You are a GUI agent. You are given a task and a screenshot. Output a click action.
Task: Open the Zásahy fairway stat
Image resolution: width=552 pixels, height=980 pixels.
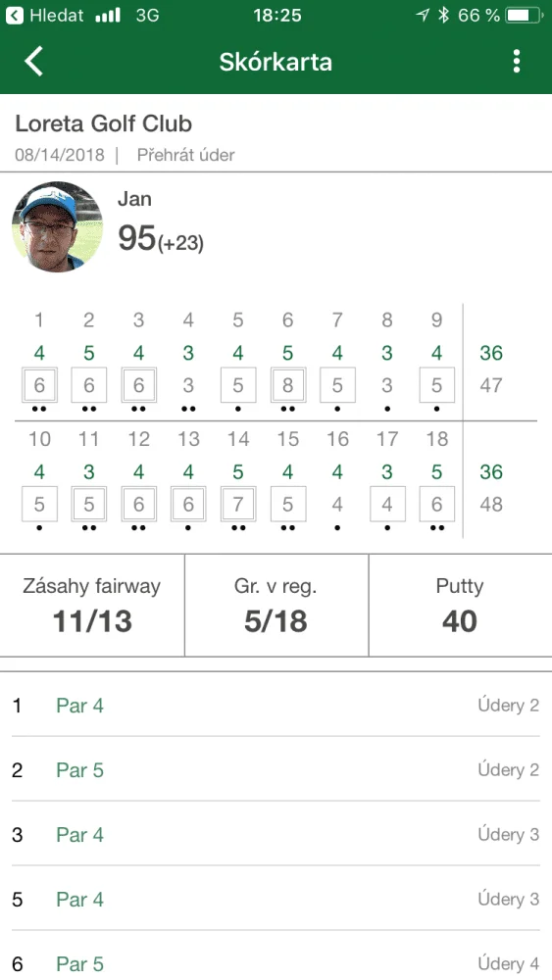92,605
